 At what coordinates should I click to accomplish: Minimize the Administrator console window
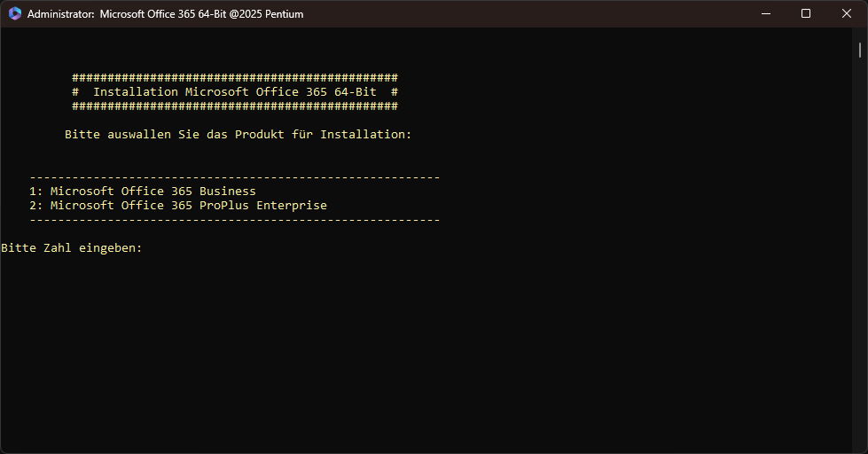click(x=764, y=14)
